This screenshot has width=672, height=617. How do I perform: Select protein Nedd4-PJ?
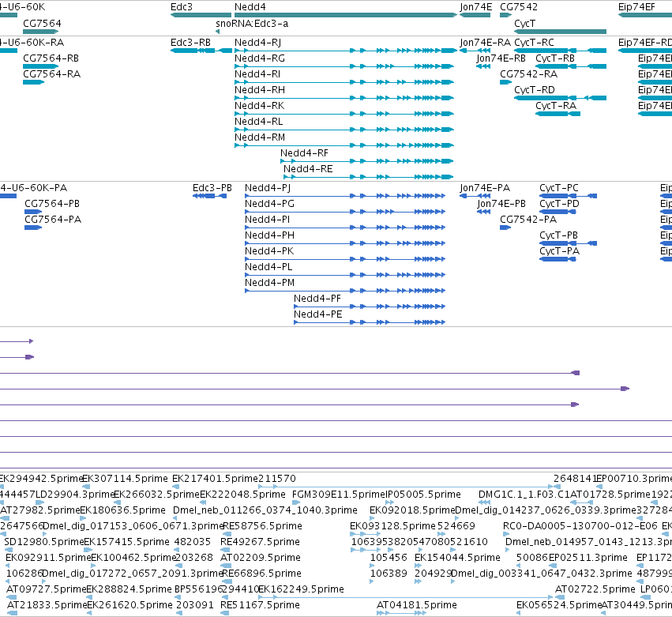268,188
